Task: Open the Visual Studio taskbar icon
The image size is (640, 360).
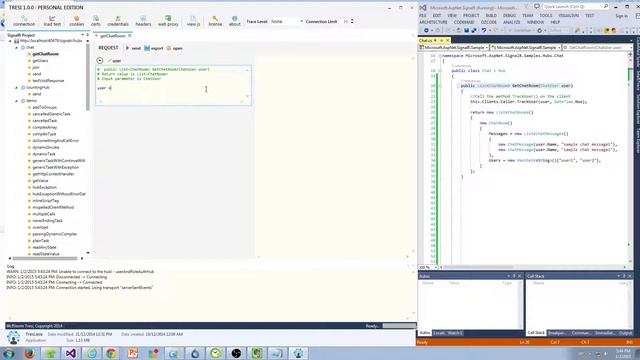Action: pos(71,353)
